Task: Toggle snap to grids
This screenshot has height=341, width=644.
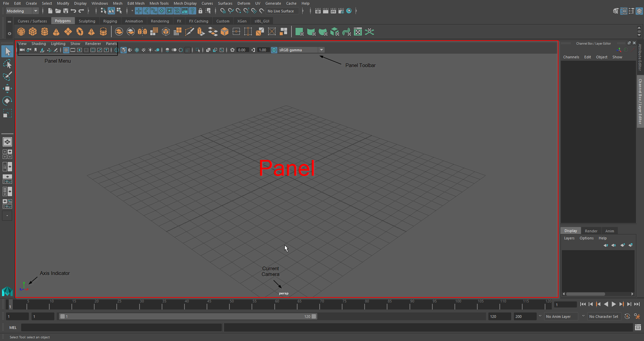Action: [x=139, y=11]
